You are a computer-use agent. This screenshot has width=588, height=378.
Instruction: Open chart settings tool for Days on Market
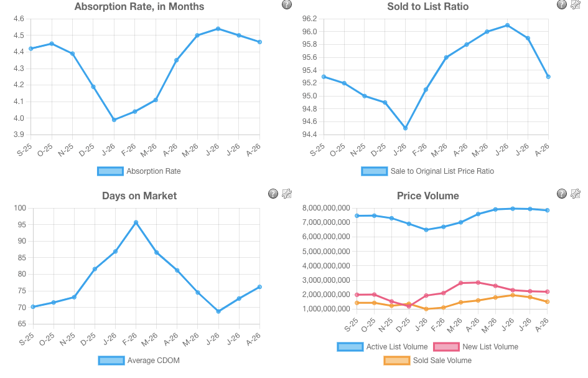tap(287, 193)
